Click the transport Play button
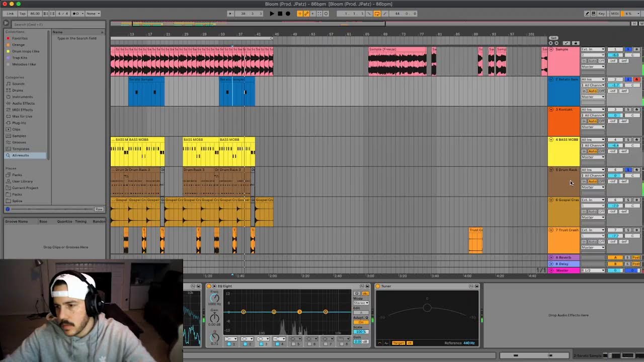Screen dimensions: 644x362 (272, 14)
